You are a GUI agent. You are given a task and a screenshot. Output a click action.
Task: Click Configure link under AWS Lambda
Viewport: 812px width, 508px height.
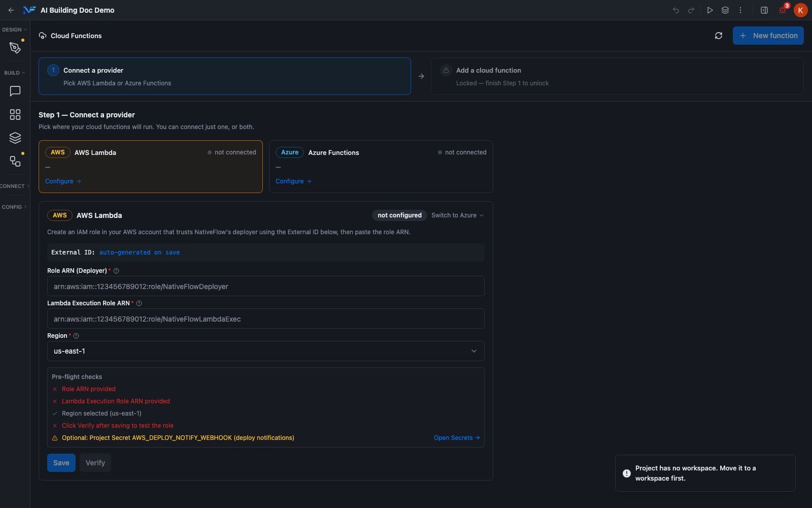[x=63, y=181]
